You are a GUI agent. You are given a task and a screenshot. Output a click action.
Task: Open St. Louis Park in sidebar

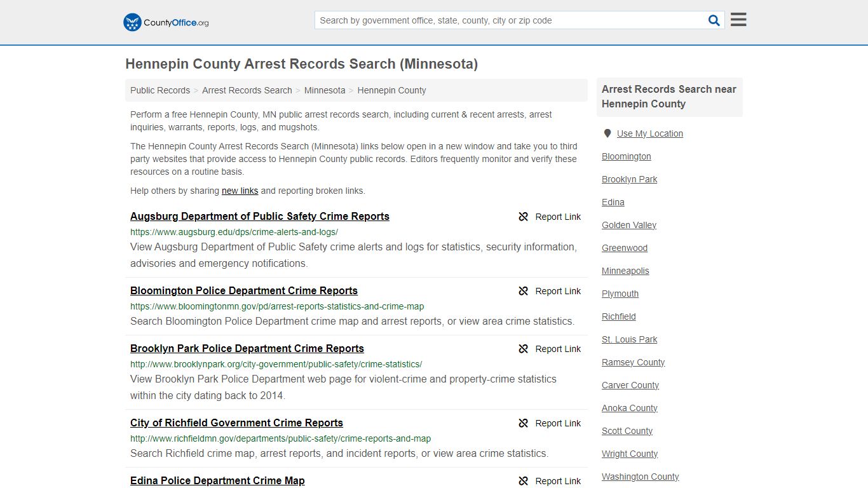[630, 339]
